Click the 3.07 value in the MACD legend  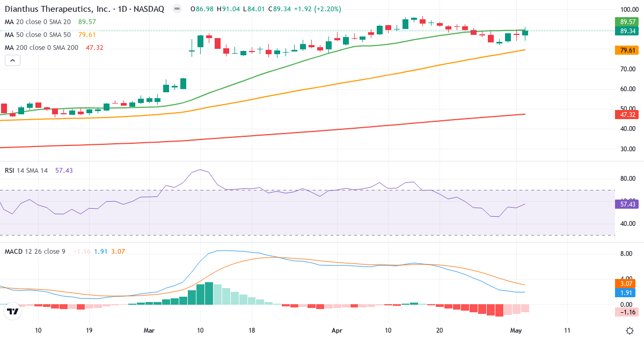point(118,251)
